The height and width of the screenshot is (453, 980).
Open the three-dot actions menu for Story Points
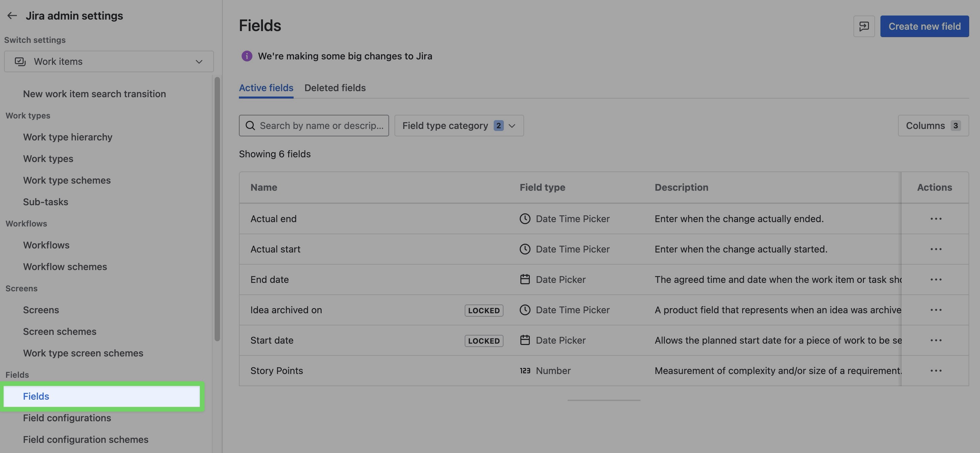tap(935, 371)
